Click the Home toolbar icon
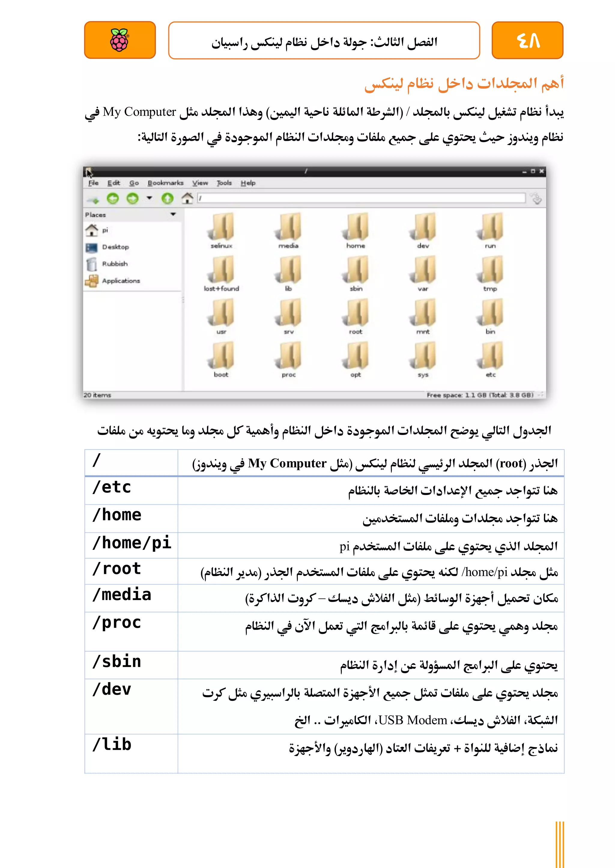615x868 pixels. (x=187, y=198)
